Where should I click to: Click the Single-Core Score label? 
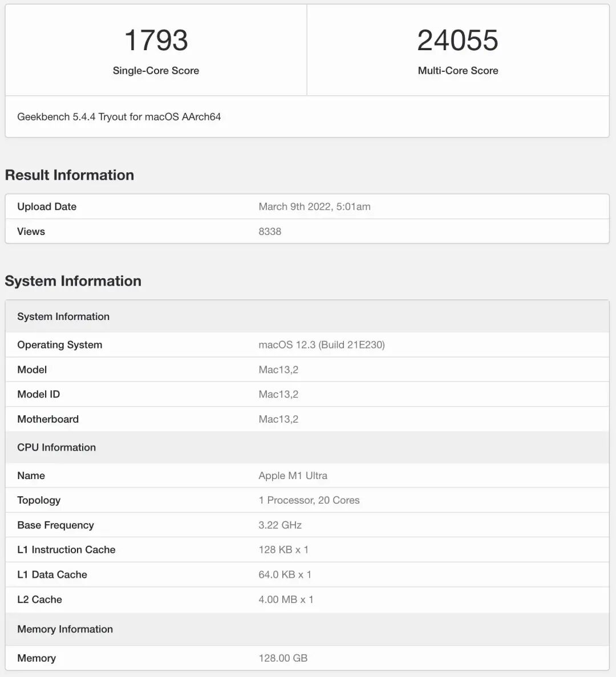(x=156, y=70)
